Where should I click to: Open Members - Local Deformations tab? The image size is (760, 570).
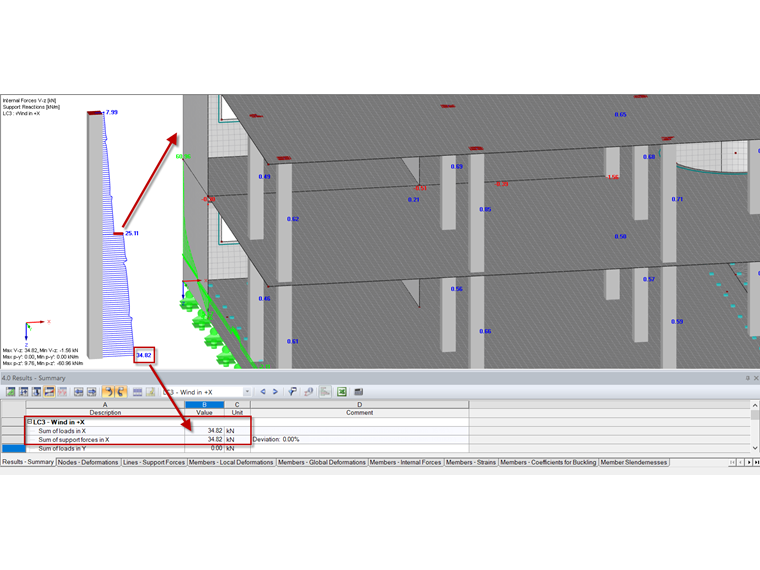[231, 462]
